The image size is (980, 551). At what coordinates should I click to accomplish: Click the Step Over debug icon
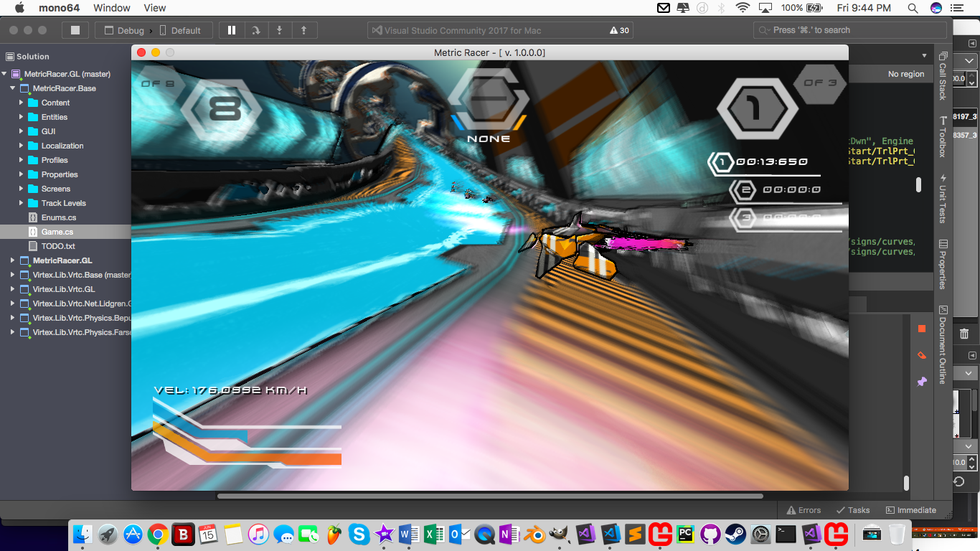coord(255,30)
